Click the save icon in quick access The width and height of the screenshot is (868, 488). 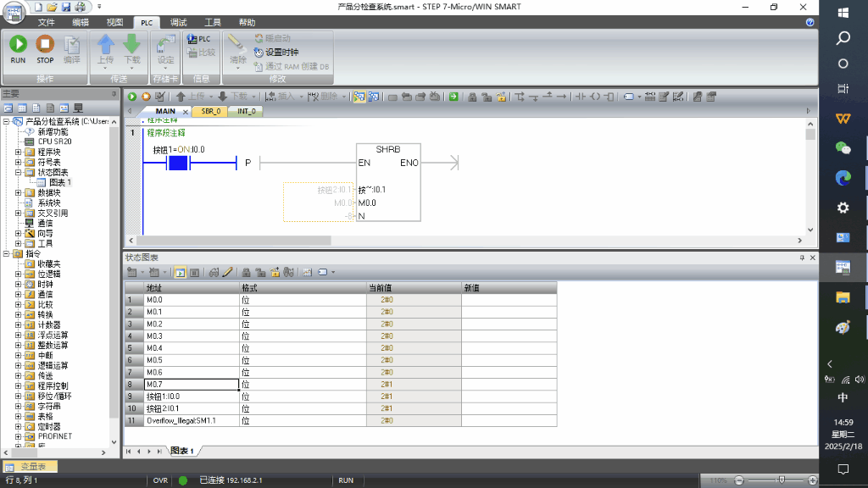coord(66,7)
